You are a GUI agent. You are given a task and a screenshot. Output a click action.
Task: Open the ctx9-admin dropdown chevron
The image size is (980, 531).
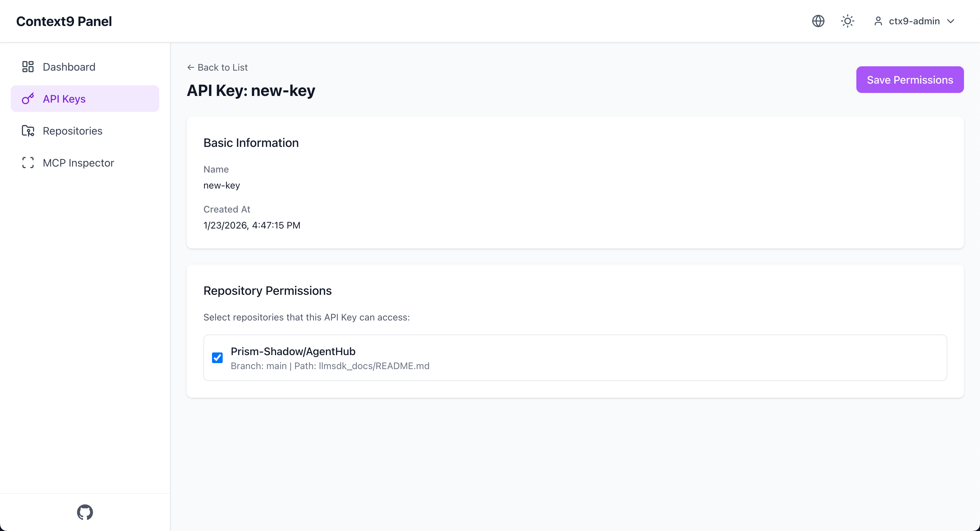(951, 21)
